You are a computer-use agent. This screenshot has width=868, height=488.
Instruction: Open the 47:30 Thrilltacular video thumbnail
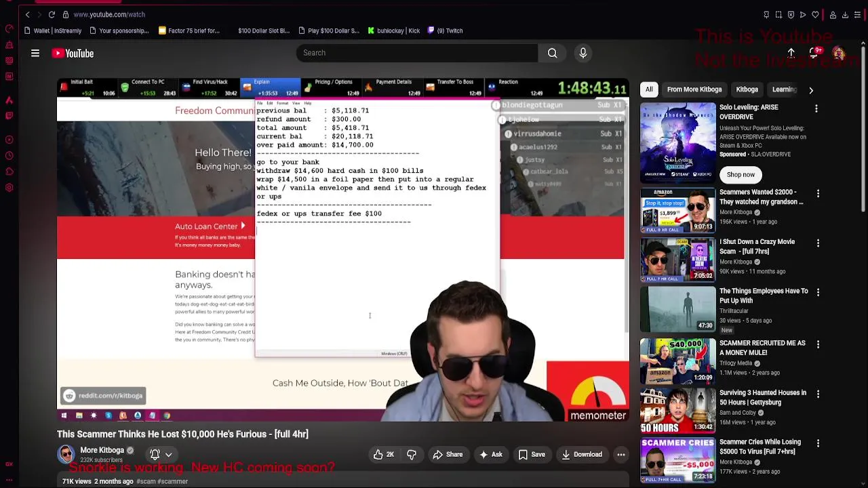click(677, 309)
